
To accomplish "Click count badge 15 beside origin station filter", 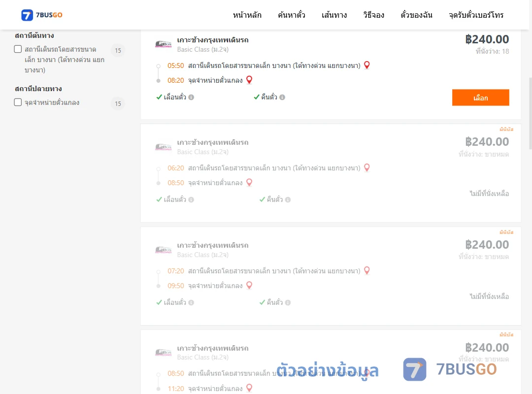I will [x=118, y=50].
